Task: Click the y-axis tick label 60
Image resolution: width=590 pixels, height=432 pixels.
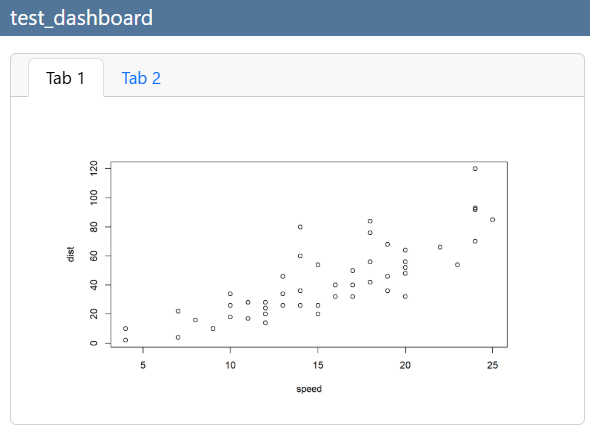Action: click(x=94, y=256)
